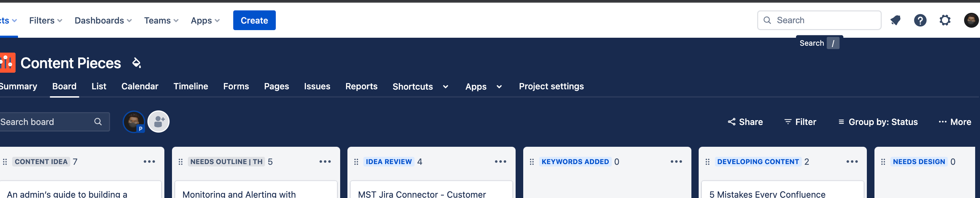The width and height of the screenshot is (980, 198).
Task: Click the Share button
Action: pos(745,122)
